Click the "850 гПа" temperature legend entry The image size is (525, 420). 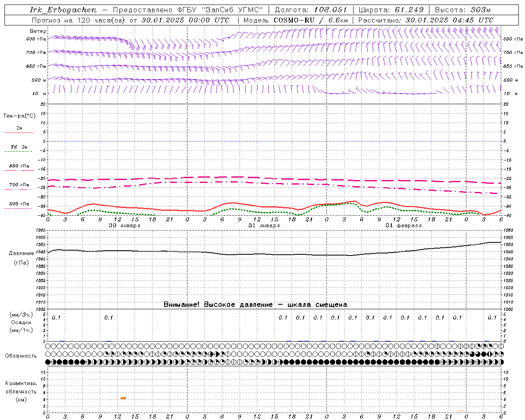pos(19,167)
